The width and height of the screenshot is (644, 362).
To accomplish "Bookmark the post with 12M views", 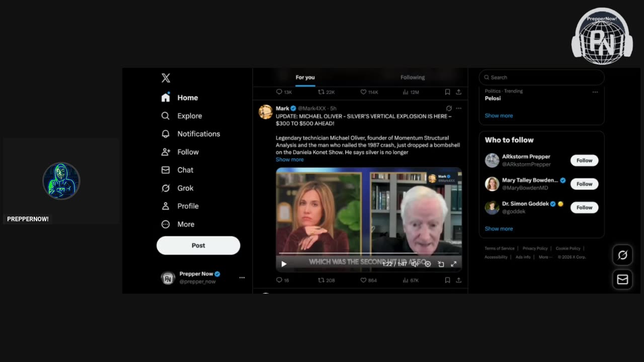I will pyautogui.click(x=447, y=92).
